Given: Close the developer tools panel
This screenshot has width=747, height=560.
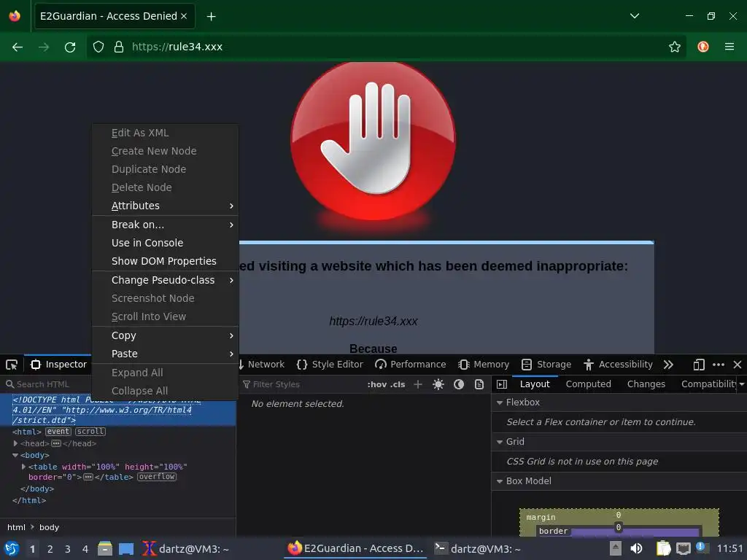Looking at the screenshot, I should (738, 365).
